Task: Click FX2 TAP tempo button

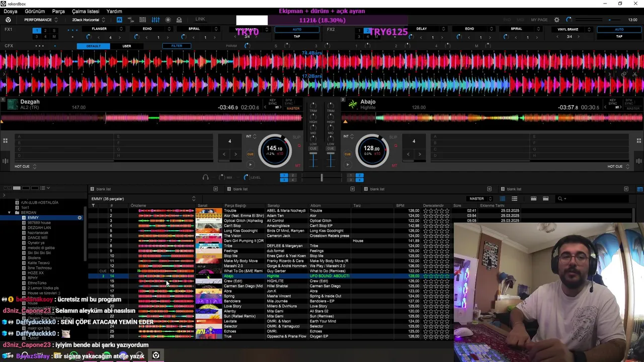Action: point(619,36)
